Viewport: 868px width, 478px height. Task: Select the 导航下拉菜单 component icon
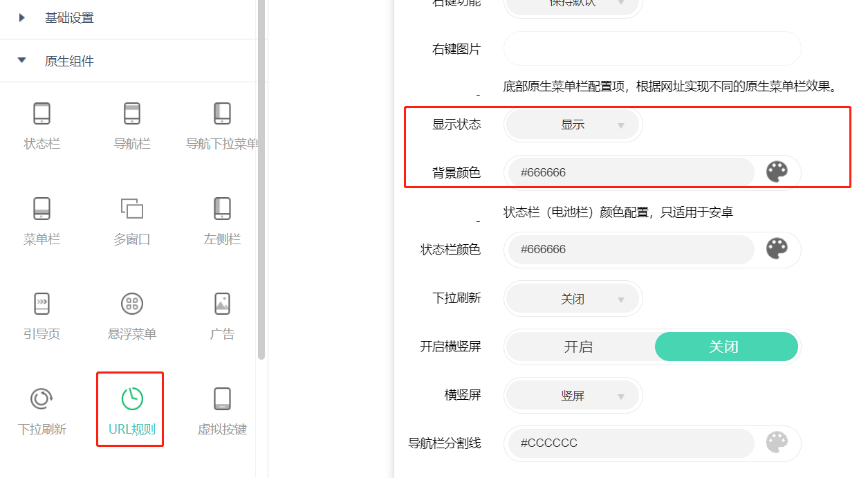(x=222, y=114)
